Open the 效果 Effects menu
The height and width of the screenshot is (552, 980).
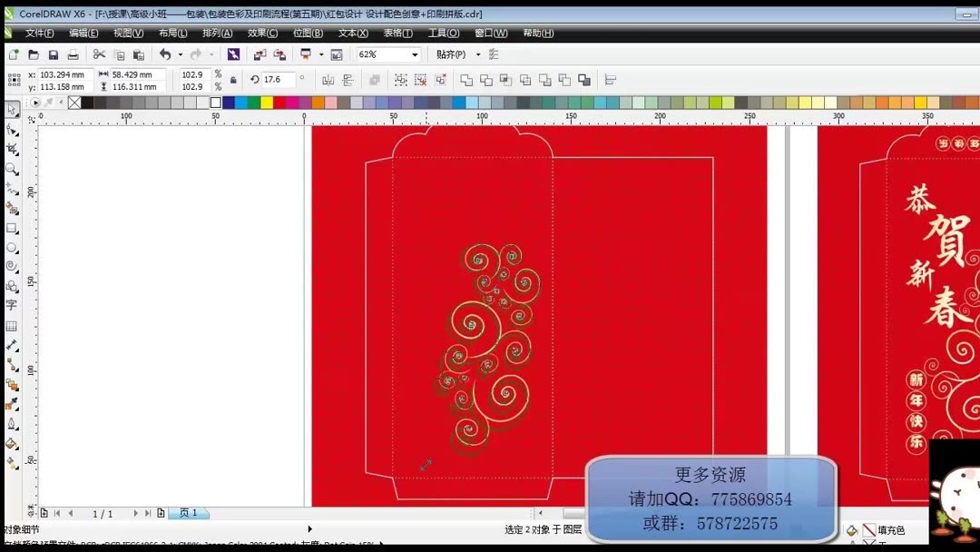pos(262,33)
